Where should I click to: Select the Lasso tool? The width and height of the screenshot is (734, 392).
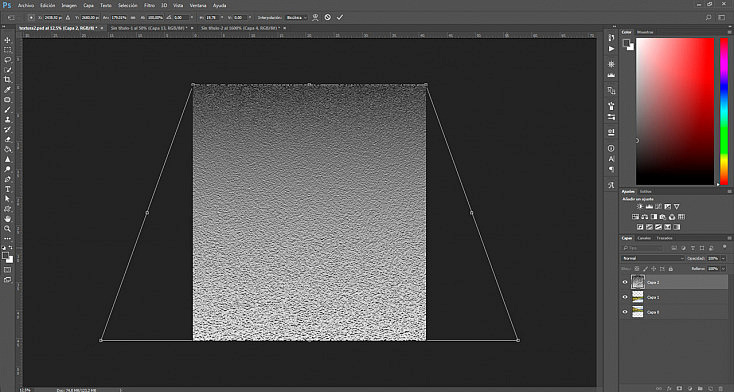pos(7,60)
